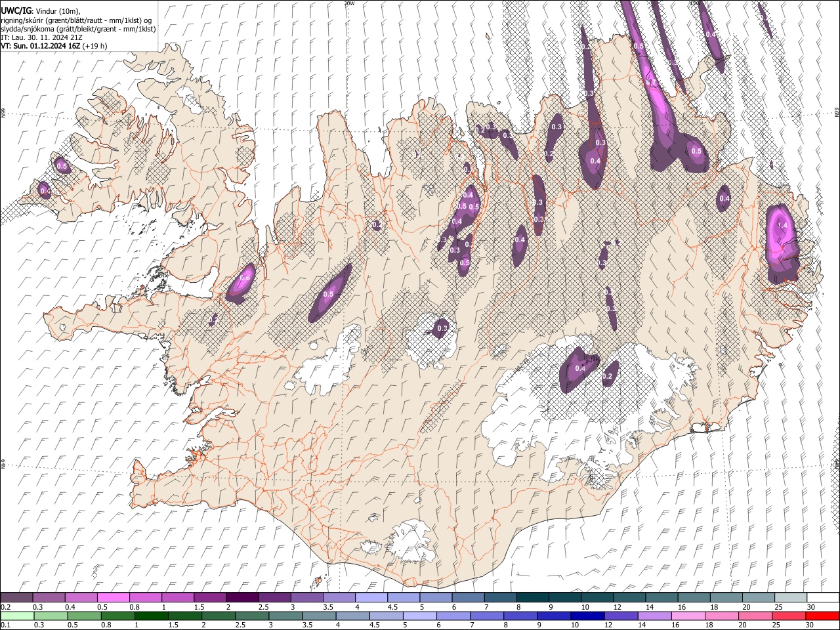Screen dimensions: 840x630
Task: Click the 'IT: Lau. 30. 11. 2024 21Z' line
Action: 42,37
